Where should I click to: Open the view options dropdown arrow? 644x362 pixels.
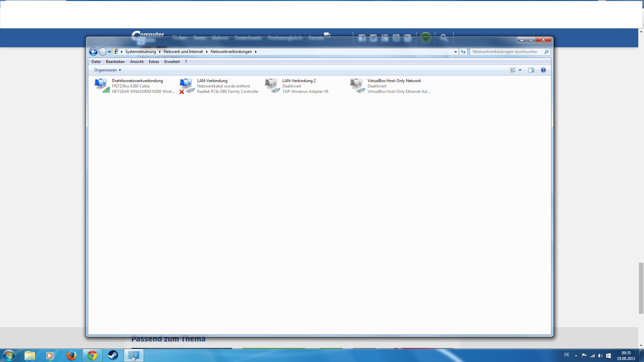[520, 70]
